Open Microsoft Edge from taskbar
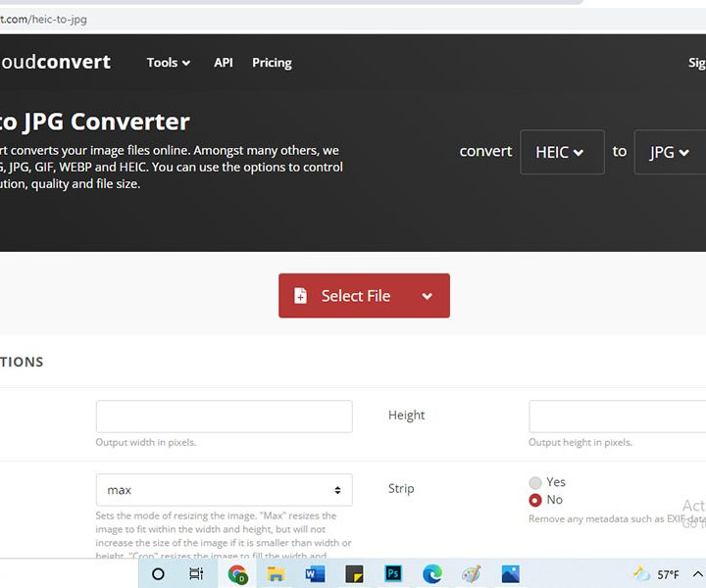Screen dimensions: 706x588 pyautogui.click(x=432, y=574)
